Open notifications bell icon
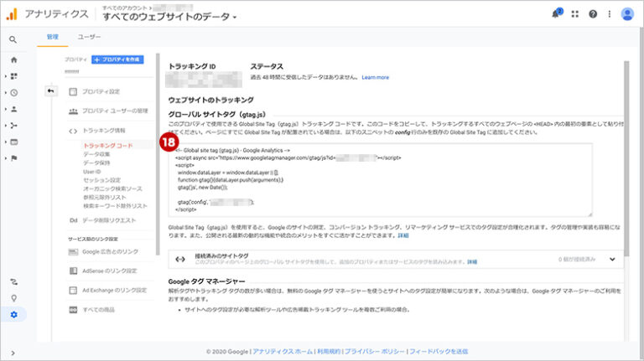644x361 pixels. pos(556,13)
